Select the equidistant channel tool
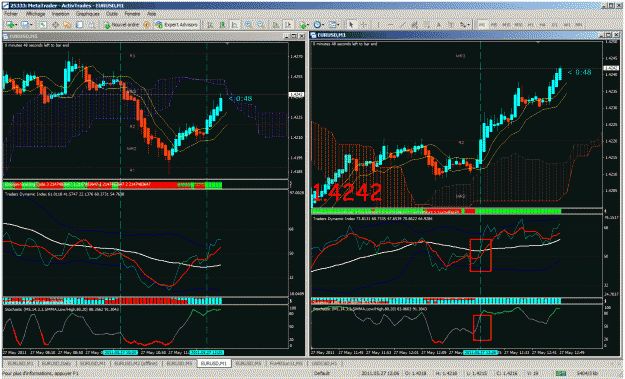The height and width of the screenshot is (379, 625). pyautogui.click(x=415, y=25)
